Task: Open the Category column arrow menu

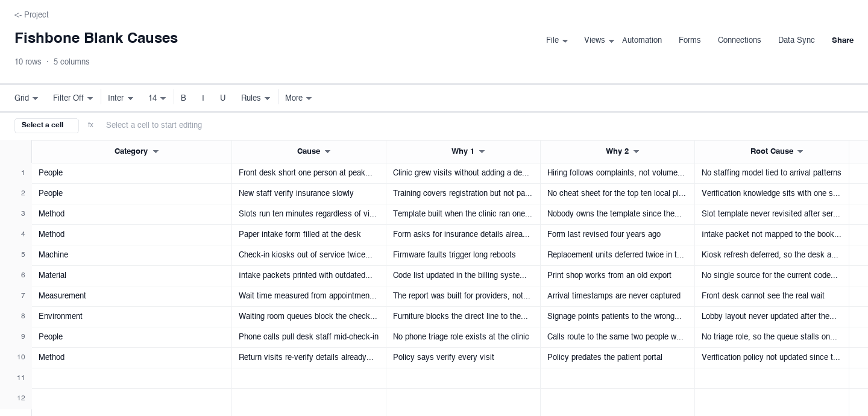Action: coord(156,152)
